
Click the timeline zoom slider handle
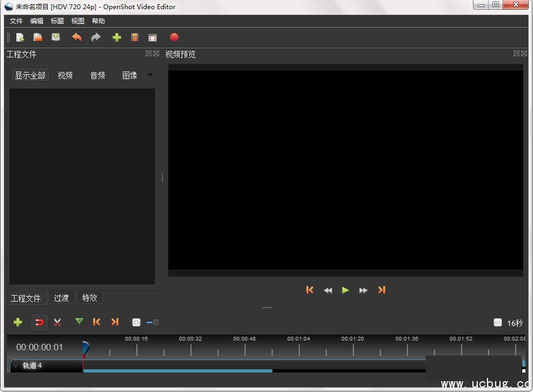click(156, 323)
